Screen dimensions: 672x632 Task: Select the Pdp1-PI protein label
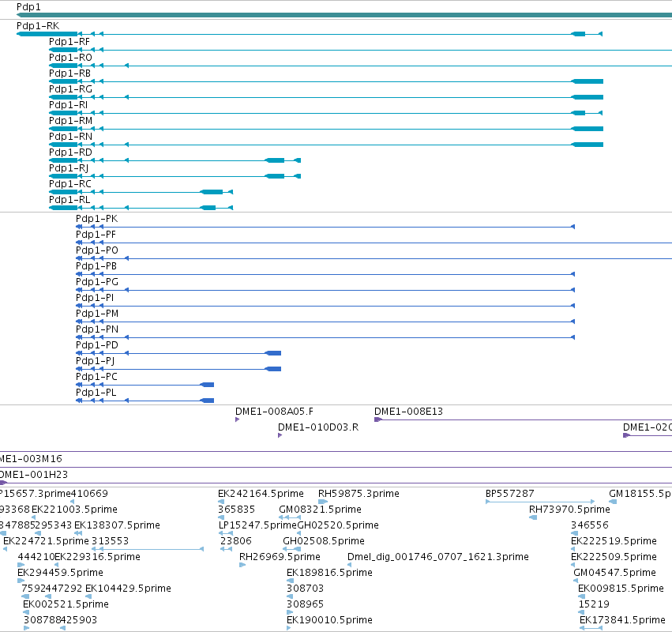pos(95,298)
